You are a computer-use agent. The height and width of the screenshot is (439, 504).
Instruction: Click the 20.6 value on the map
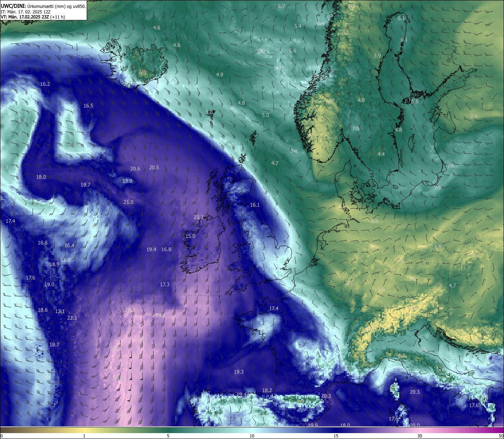pos(135,169)
